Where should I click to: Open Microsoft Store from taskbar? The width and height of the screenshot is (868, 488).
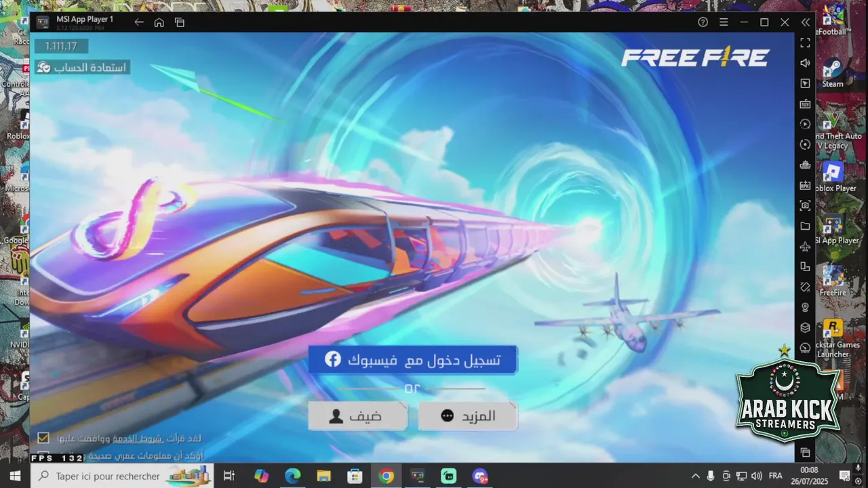pyautogui.click(x=355, y=476)
